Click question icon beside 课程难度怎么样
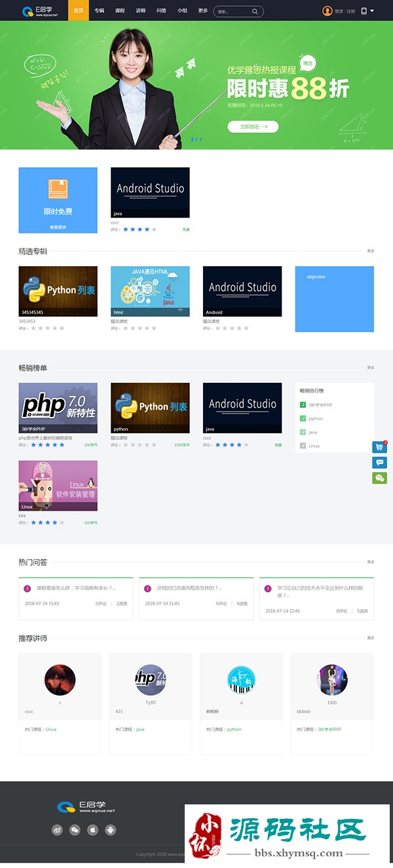Image resolution: width=393 pixels, height=868 pixels. [x=28, y=588]
